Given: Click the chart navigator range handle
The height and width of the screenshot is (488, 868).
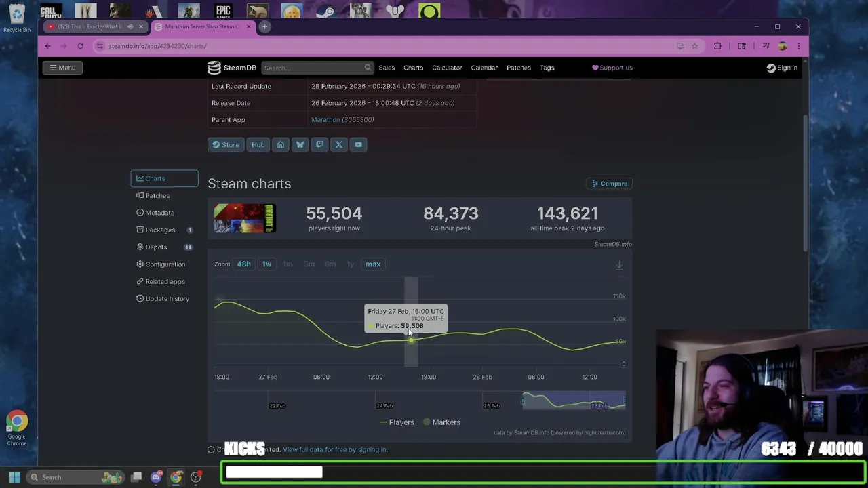Looking at the screenshot, I should pyautogui.click(x=523, y=400).
